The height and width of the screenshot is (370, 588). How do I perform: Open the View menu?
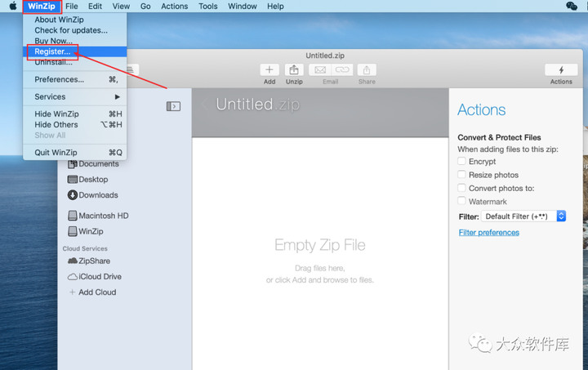point(121,6)
